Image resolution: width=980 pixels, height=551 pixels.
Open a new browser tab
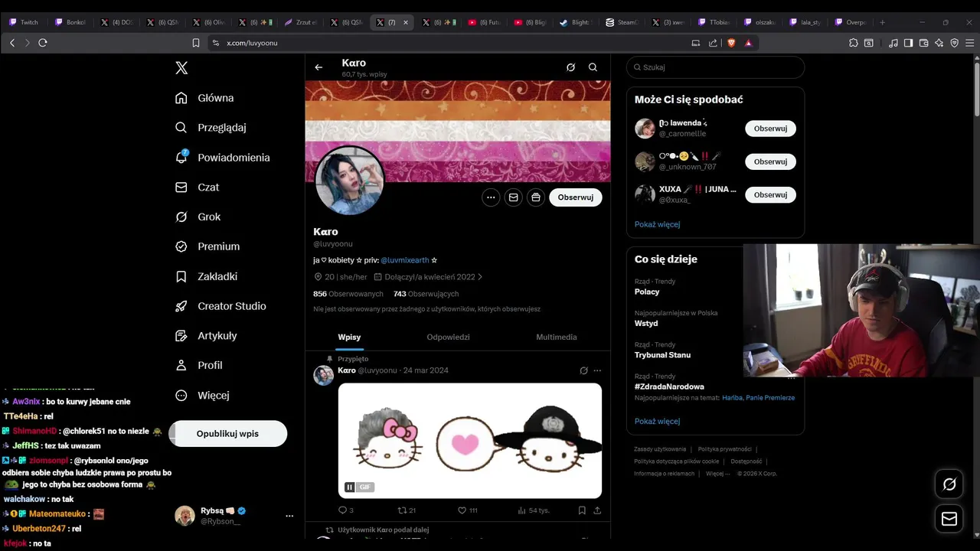882,22
